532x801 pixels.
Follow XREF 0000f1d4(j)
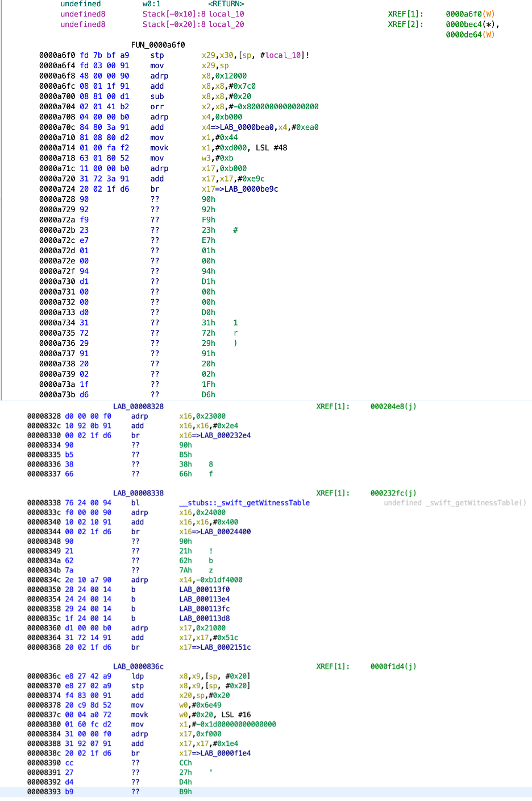[393, 667]
